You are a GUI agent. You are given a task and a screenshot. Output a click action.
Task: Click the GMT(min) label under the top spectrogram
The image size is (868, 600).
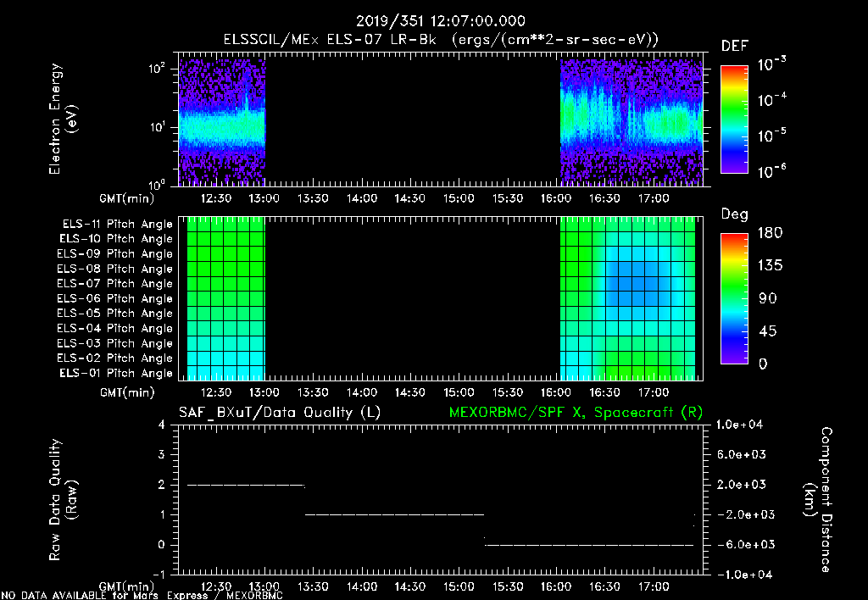click(x=127, y=198)
